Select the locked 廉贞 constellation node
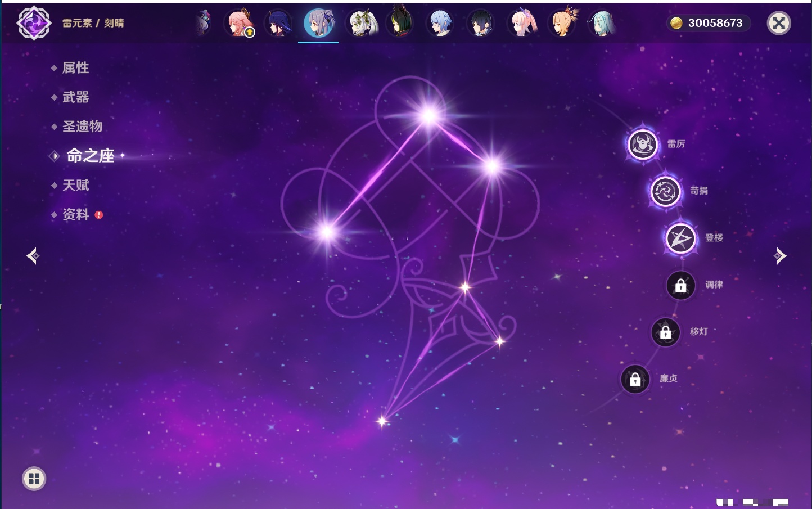The width and height of the screenshot is (812, 509). pos(635,380)
